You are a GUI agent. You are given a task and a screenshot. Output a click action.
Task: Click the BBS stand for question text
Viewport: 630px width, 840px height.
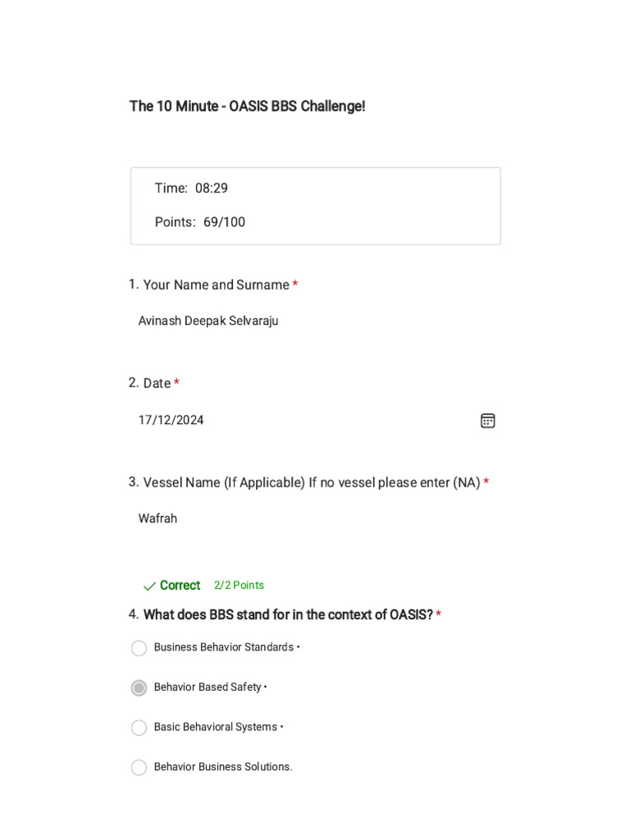(288, 614)
